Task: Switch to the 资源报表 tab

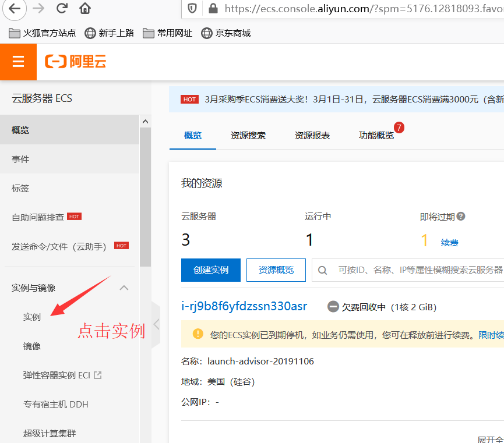Action: coord(312,135)
